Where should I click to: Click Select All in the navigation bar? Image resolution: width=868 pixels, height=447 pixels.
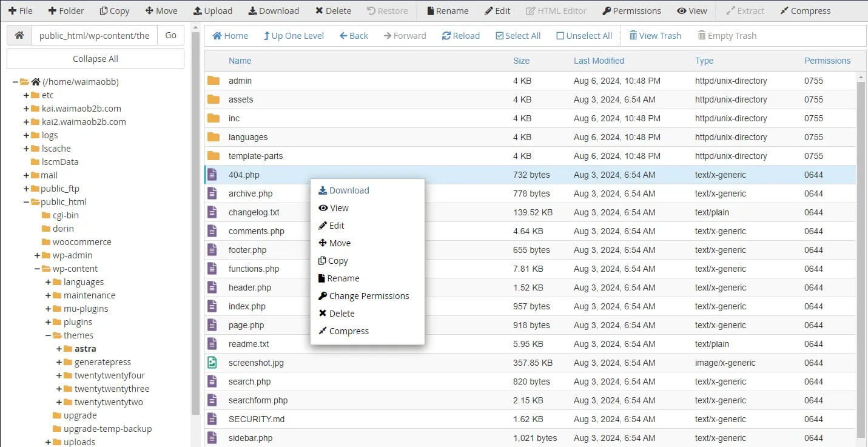coord(518,35)
